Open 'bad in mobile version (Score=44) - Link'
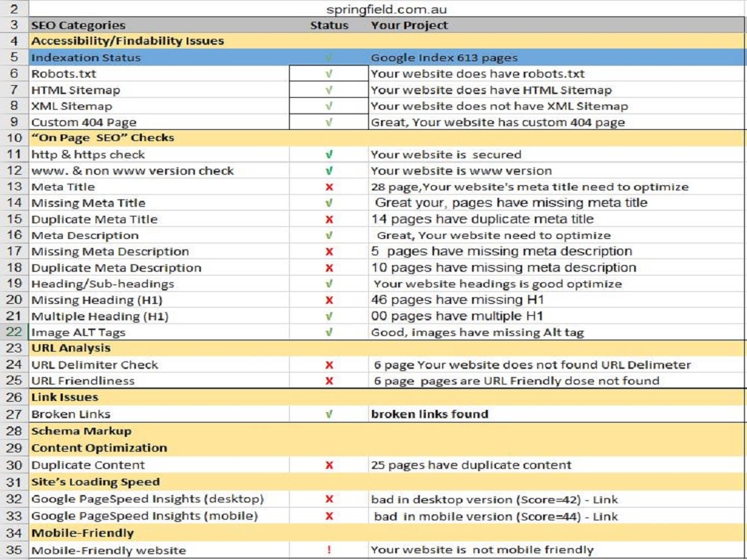The image size is (747, 560). tap(557, 516)
